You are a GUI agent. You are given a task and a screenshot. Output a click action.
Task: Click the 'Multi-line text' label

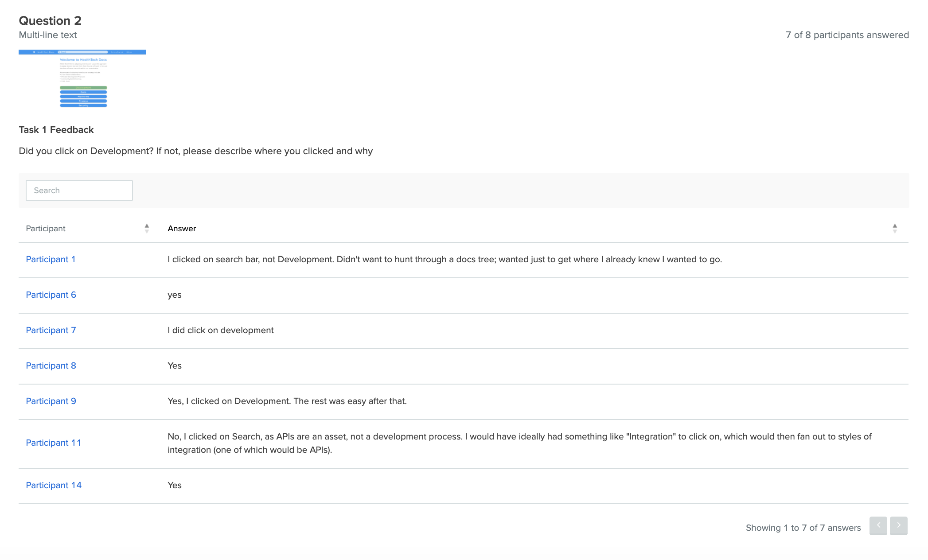click(x=48, y=35)
